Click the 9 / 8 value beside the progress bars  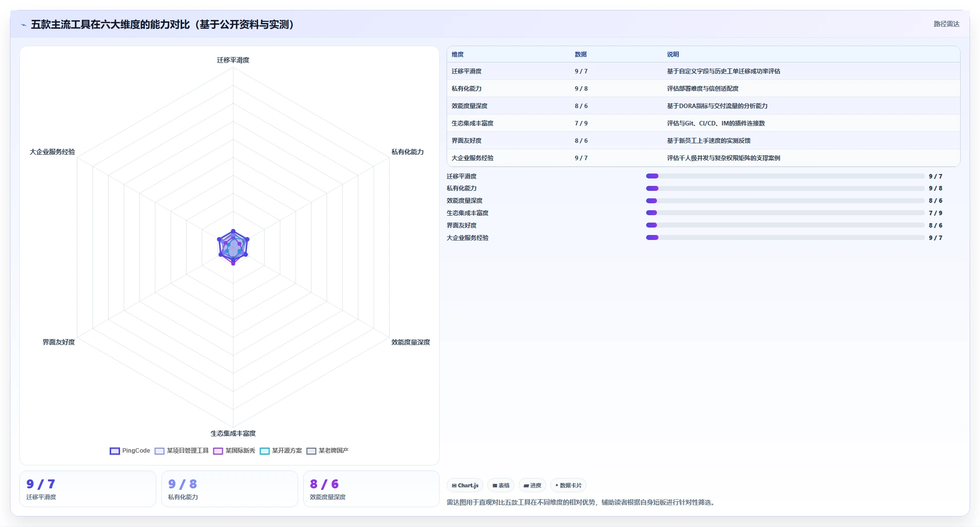click(x=935, y=188)
